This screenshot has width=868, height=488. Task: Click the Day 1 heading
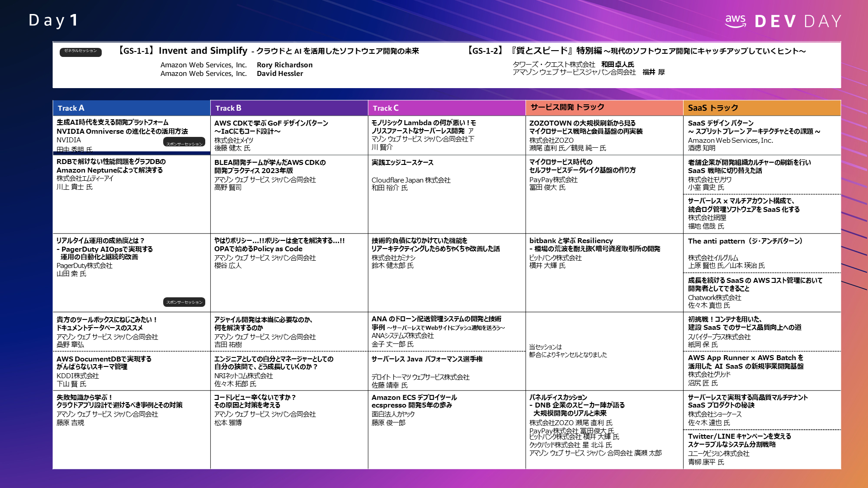click(54, 20)
